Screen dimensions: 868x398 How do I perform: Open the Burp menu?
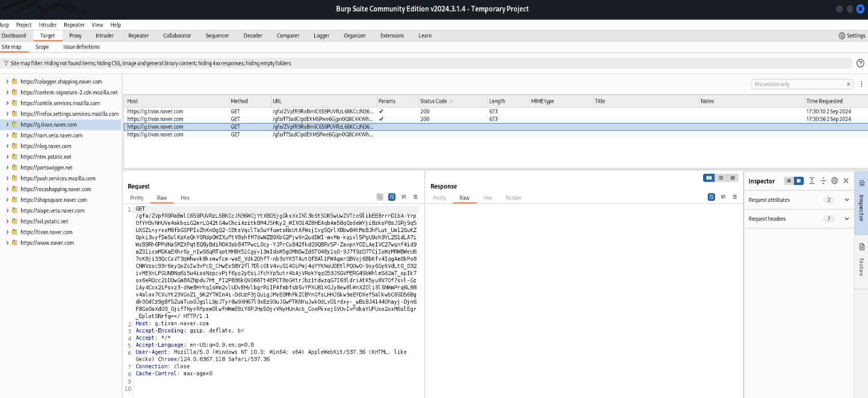pyautogui.click(x=4, y=25)
